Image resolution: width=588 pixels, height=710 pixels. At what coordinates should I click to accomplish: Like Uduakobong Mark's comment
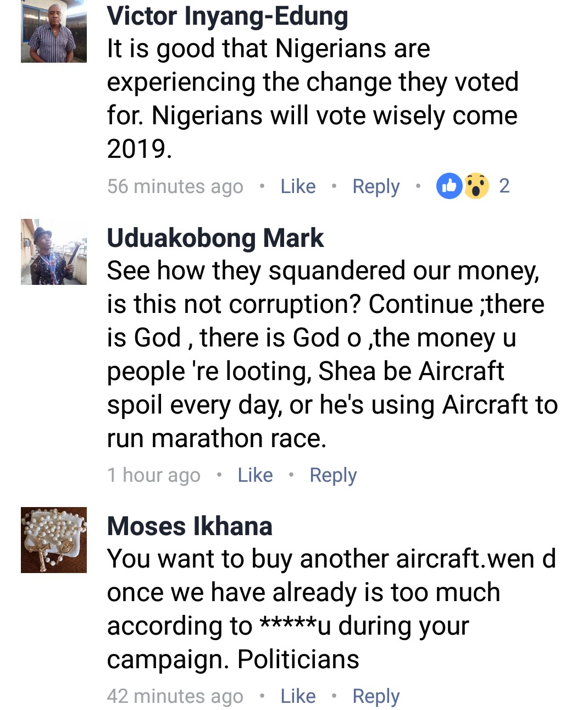(x=255, y=475)
